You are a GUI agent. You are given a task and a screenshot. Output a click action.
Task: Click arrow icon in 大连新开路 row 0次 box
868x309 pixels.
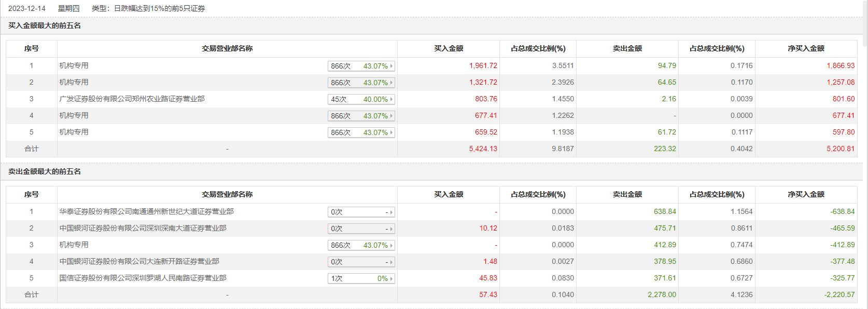(x=391, y=262)
